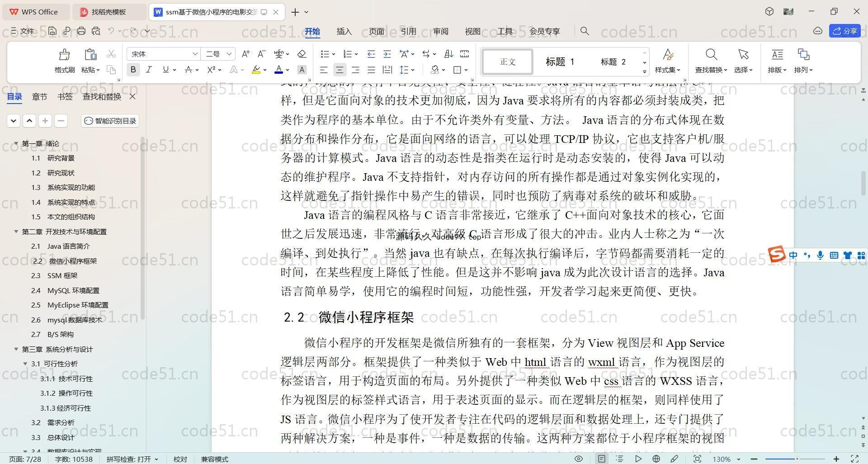This screenshot has width=868, height=464.
Task: Open line spacing dropdown
Action: pyautogui.click(x=413, y=70)
